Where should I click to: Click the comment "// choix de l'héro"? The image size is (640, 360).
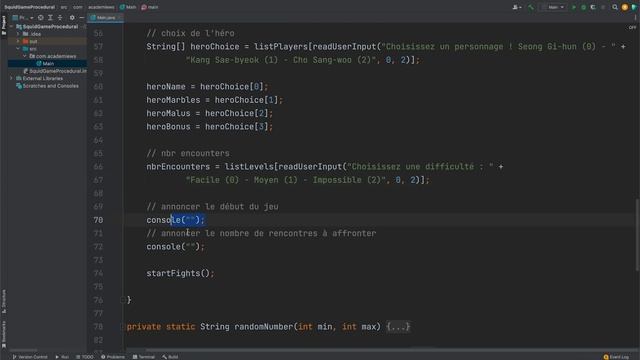(x=190, y=33)
